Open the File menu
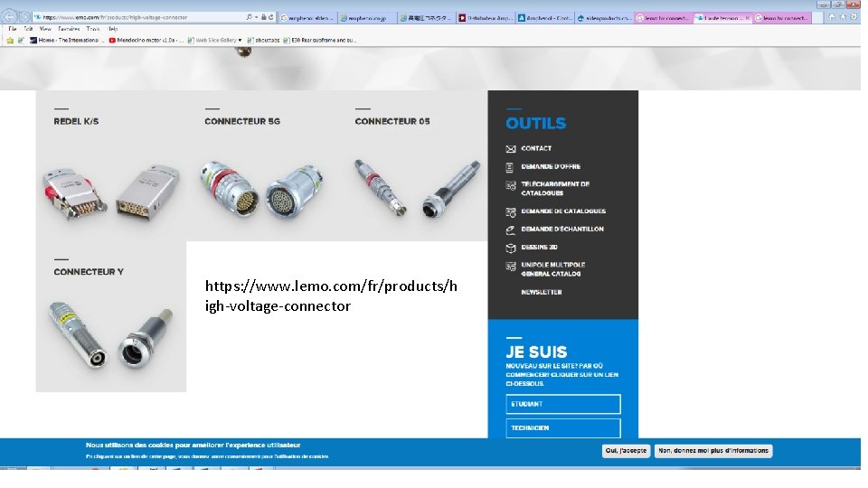 click(12, 29)
